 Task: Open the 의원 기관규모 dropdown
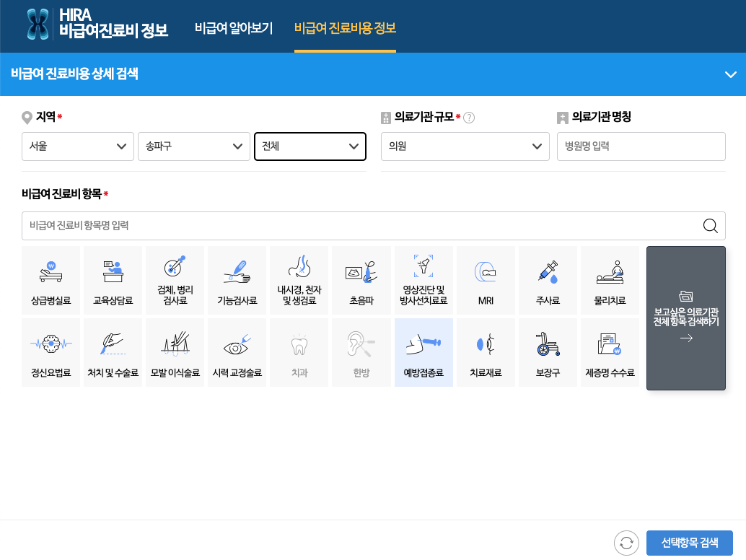tap(465, 146)
